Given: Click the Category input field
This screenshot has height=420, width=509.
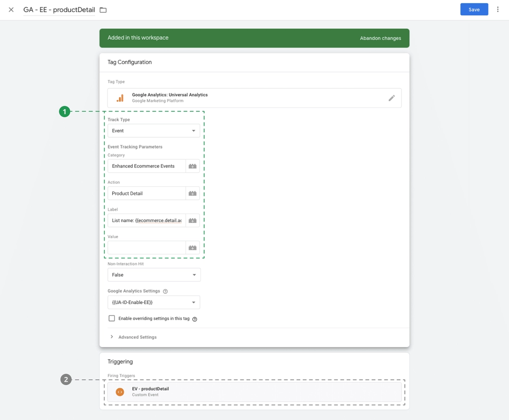Looking at the screenshot, I should [147, 166].
